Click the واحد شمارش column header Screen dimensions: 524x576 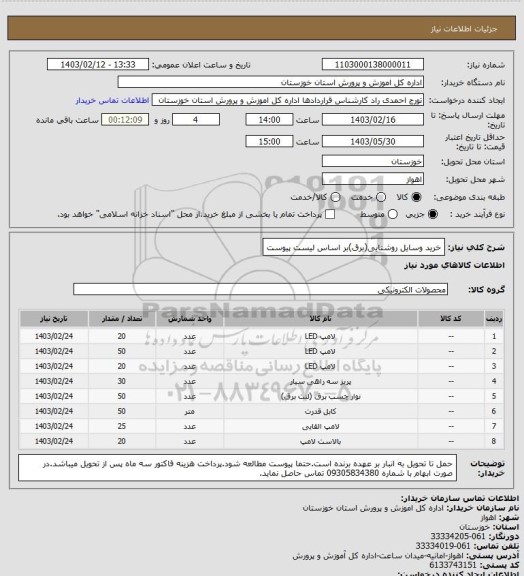190,319
